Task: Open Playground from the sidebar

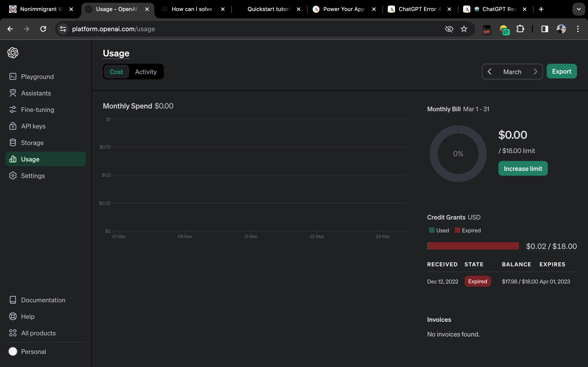Action: pyautogui.click(x=37, y=77)
